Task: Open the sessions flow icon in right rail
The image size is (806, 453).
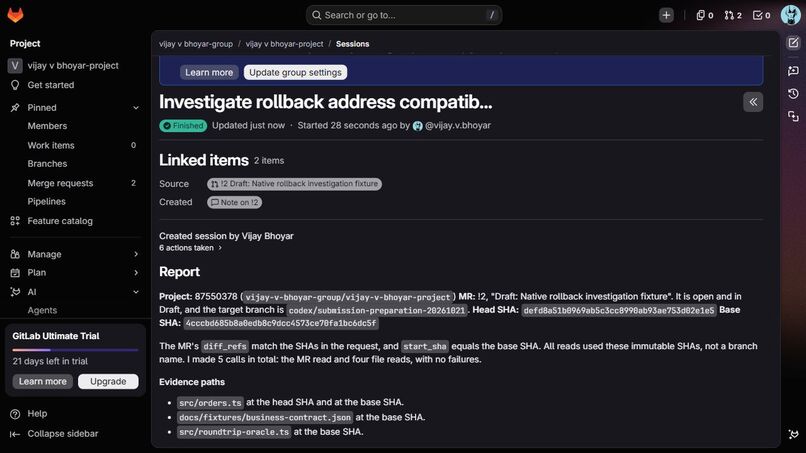Action: pyautogui.click(x=793, y=117)
